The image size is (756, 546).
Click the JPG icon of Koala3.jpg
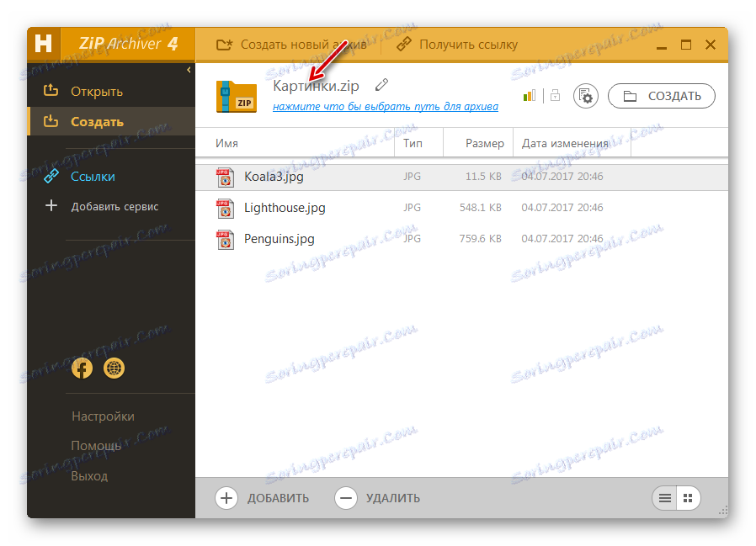225,177
